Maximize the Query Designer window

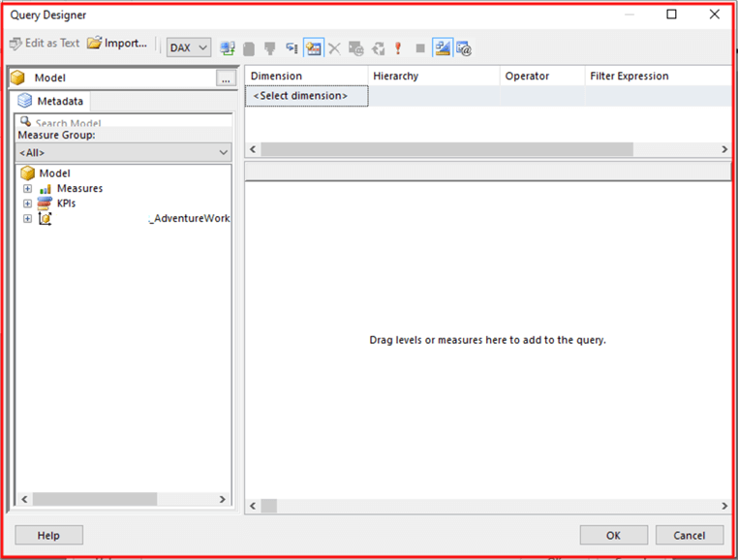coord(671,15)
